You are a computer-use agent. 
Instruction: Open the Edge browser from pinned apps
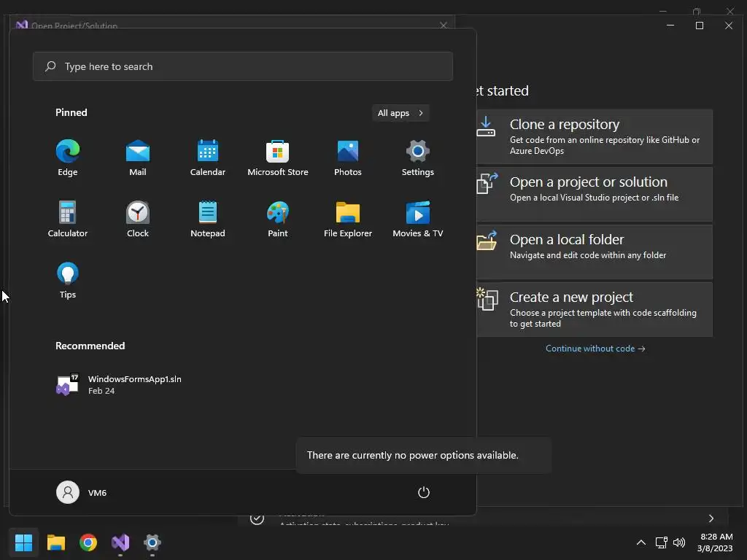[x=68, y=158]
